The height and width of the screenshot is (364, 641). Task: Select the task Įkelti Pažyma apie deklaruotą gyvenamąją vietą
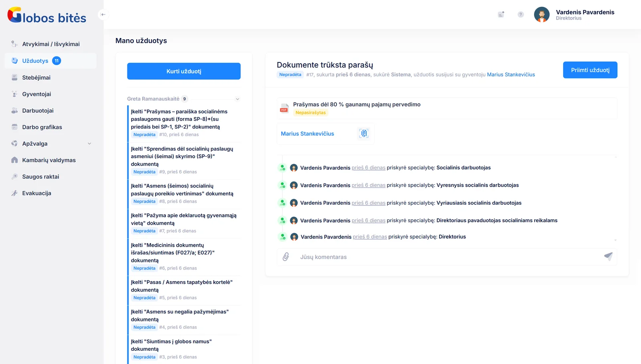click(x=184, y=223)
